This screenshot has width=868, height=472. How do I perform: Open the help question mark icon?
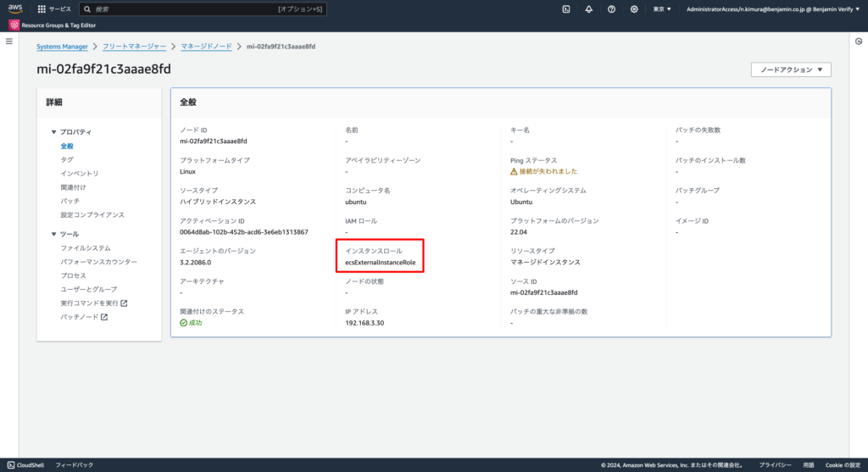click(611, 8)
